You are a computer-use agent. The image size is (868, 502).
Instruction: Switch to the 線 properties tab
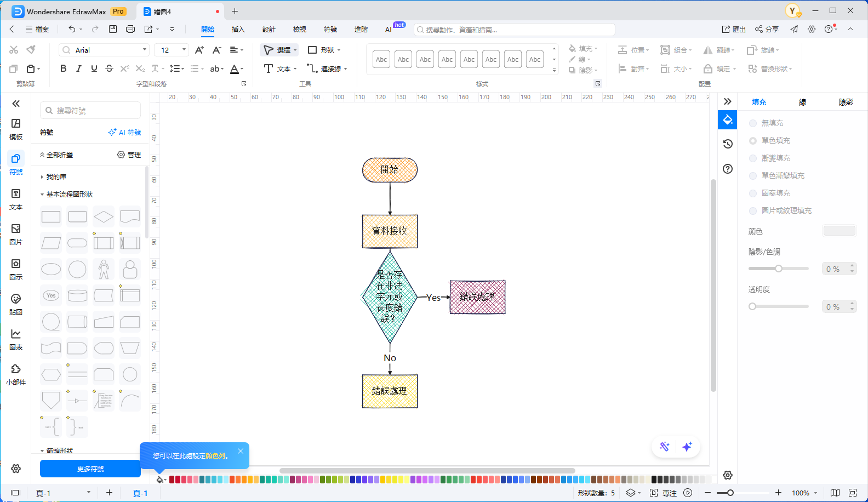pyautogui.click(x=802, y=102)
